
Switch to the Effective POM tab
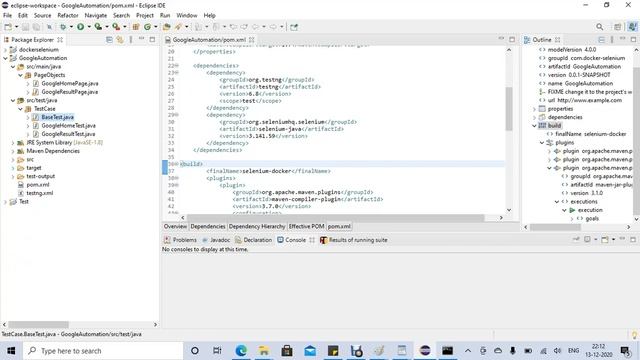(306, 226)
